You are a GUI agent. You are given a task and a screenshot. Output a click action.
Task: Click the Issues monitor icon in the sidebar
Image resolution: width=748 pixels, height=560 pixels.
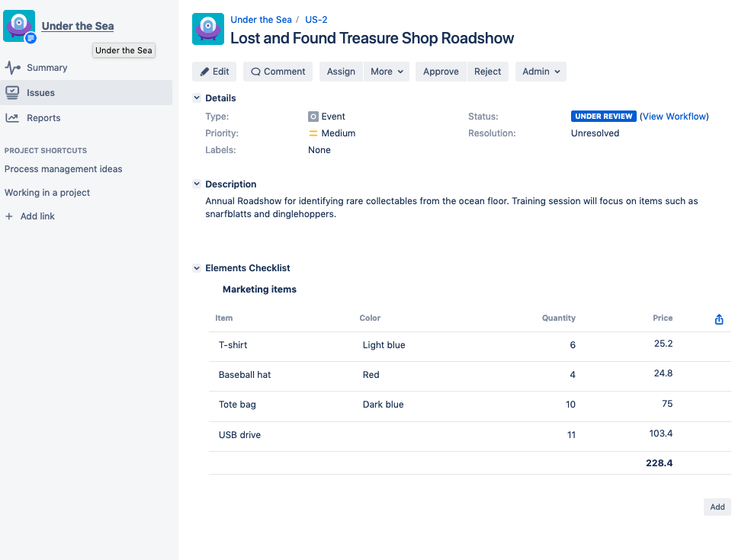tap(12, 92)
